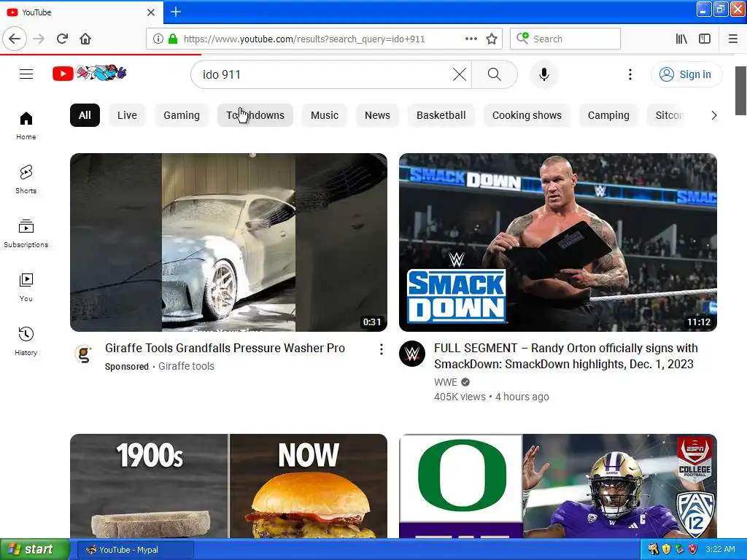The image size is (747, 560).
Task: Show site information via the info icon
Action: pyautogui.click(x=158, y=39)
